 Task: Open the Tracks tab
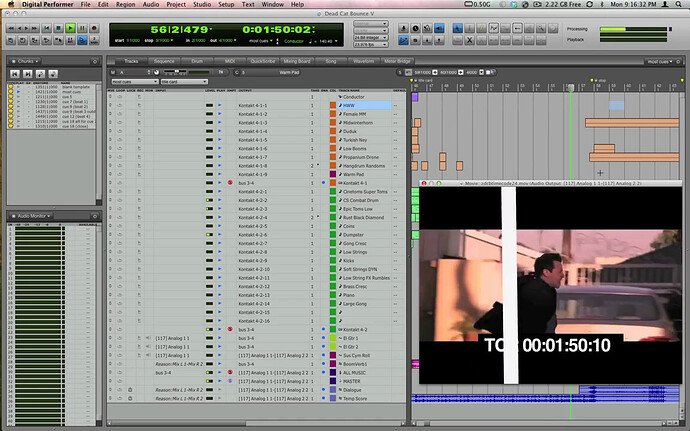pyautogui.click(x=131, y=61)
